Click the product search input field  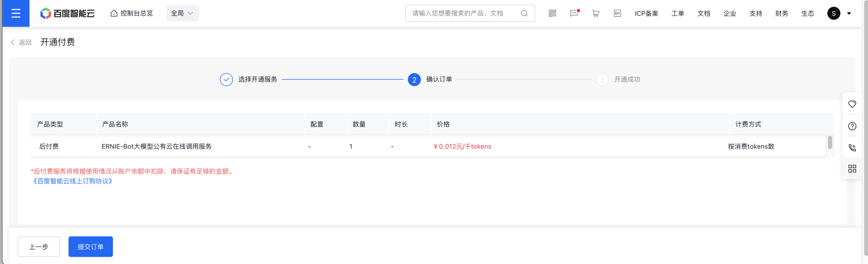coord(463,14)
